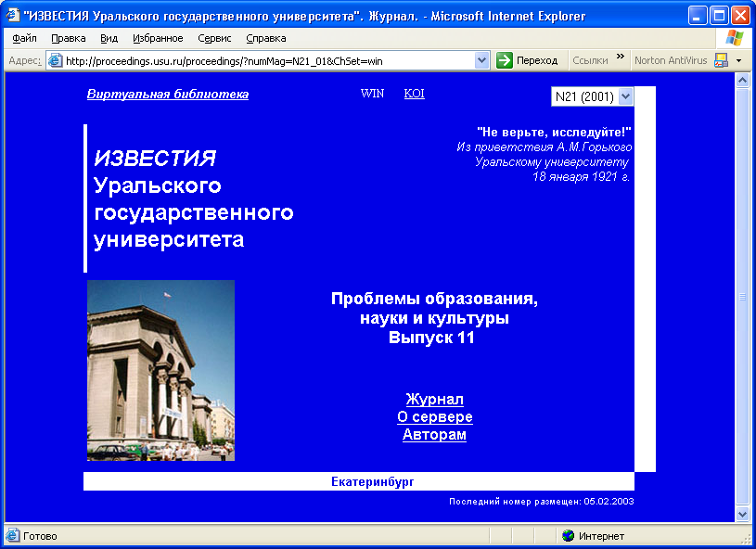The image size is (756, 549).
Task: Open the Сервис menu
Action: point(214,38)
